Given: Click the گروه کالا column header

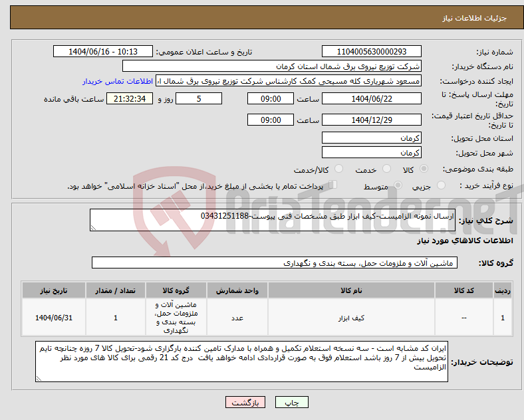Looking at the screenshot, I should 176,290.
